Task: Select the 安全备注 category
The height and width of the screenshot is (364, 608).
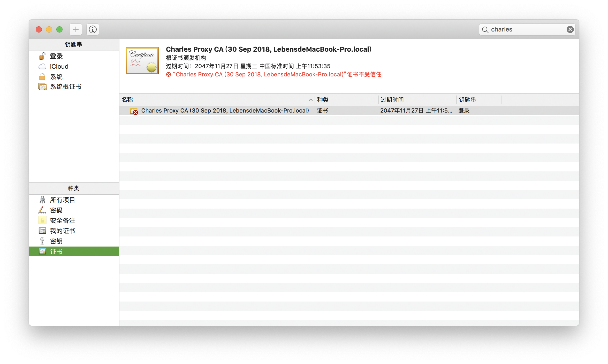Action: (62, 220)
